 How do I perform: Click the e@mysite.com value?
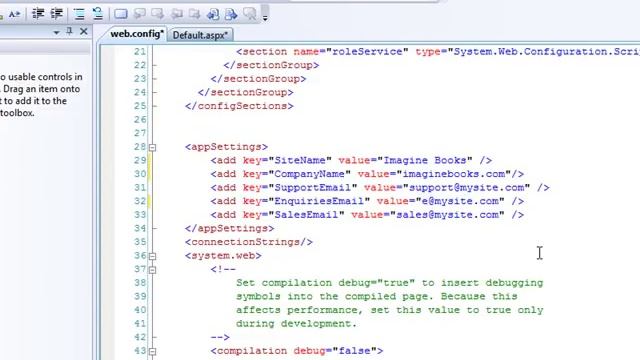click(460, 201)
